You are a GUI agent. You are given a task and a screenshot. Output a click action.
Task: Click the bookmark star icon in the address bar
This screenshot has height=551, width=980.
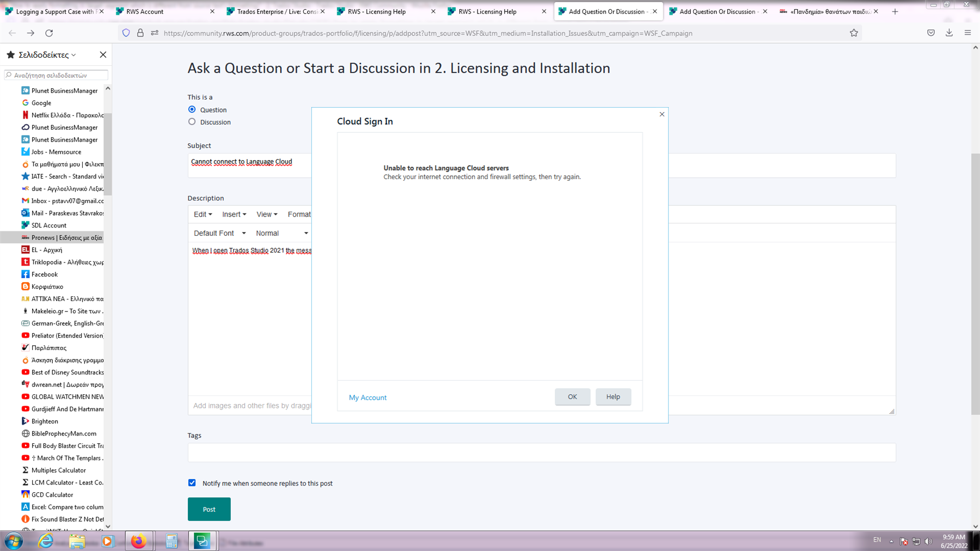(x=854, y=33)
